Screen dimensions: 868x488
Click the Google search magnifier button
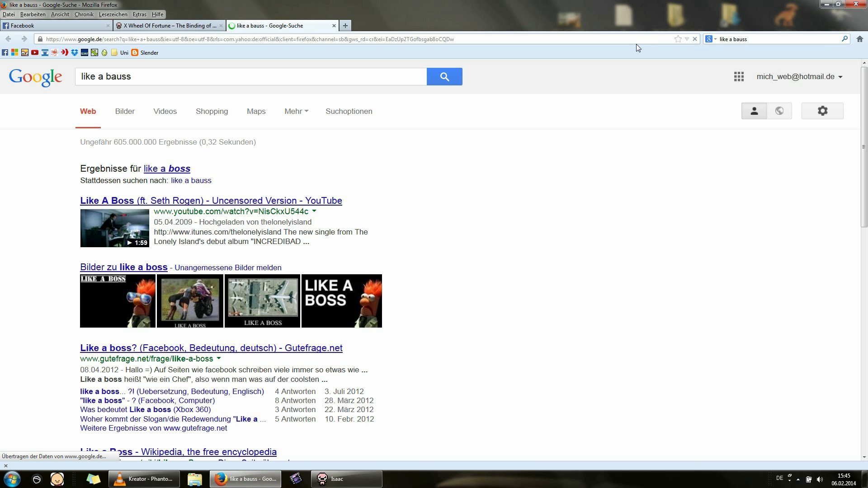444,77
